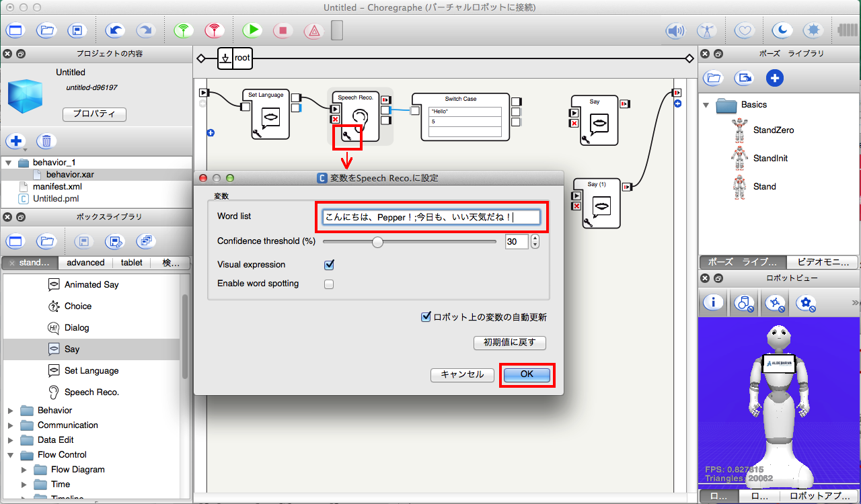Switch to the ロボットアプ... bottom tab
The height and width of the screenshot is (504, 861).
[819, 497]
